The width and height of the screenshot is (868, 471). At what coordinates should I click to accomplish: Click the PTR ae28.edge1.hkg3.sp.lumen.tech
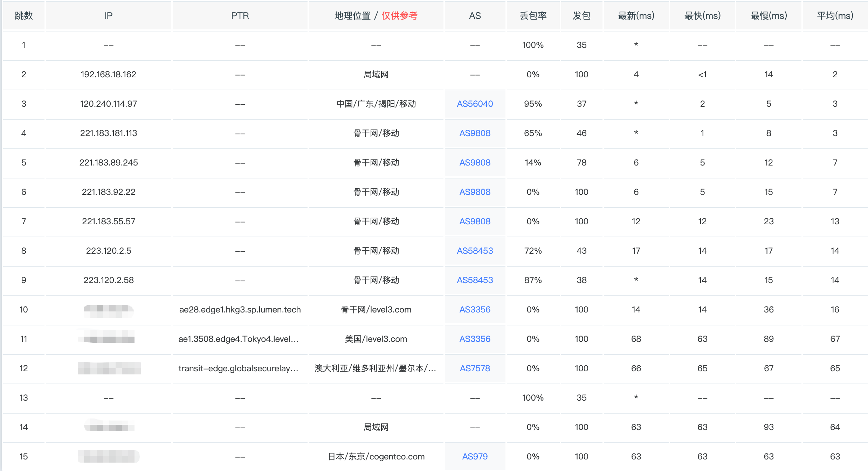(240, 310)
